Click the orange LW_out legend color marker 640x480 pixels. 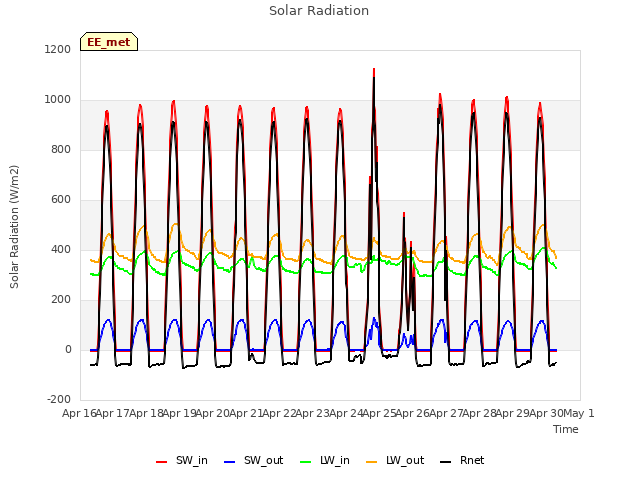(371, 462)
